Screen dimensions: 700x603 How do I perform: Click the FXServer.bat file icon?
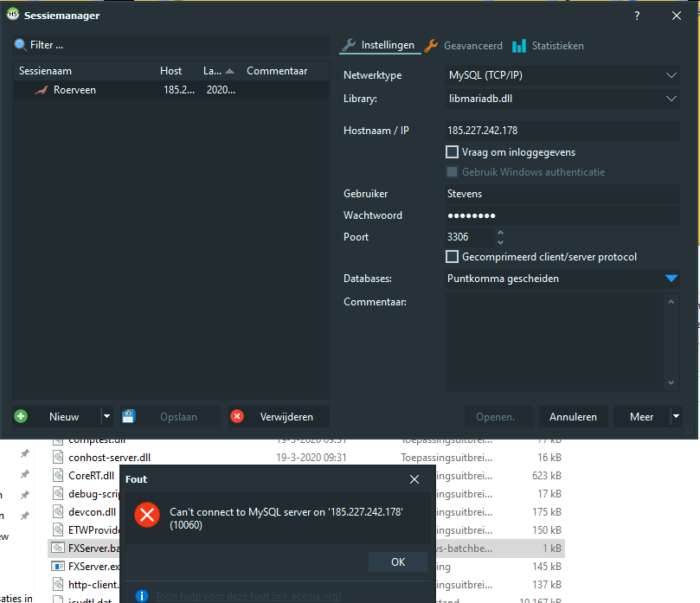point(56,548)
